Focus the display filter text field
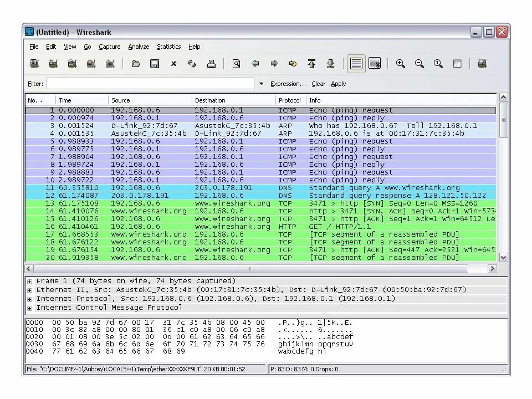Viewport: 532px width, 399px height. (x=150, y=84)
